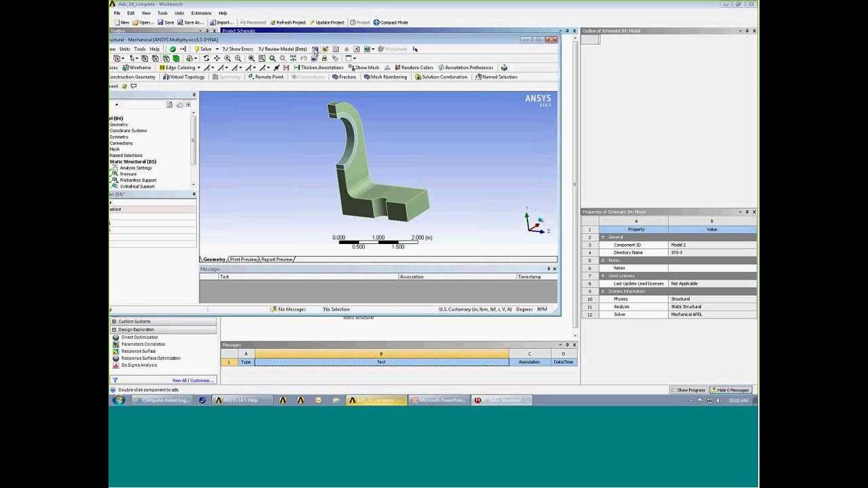
Task: Select Six Sigma Analysis in toolbox
Action: [139, 365]
